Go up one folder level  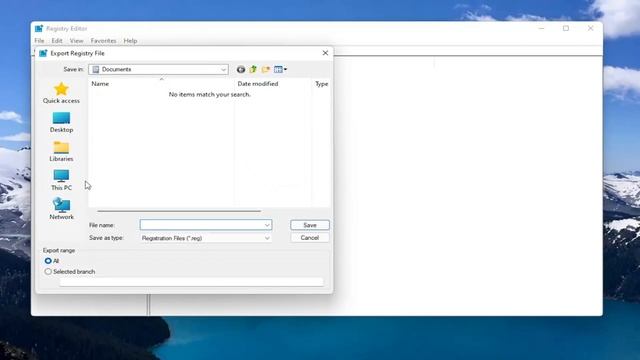click(x=253, y=69)
